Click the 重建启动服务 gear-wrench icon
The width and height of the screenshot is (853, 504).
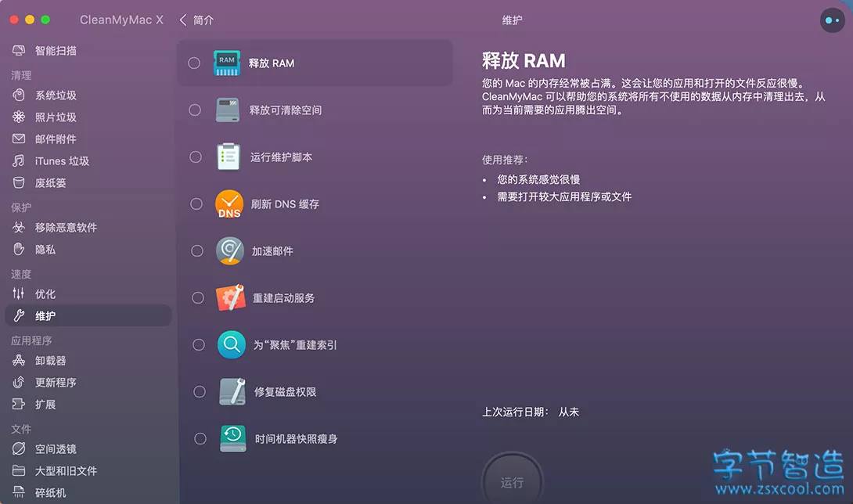[231, 297]
